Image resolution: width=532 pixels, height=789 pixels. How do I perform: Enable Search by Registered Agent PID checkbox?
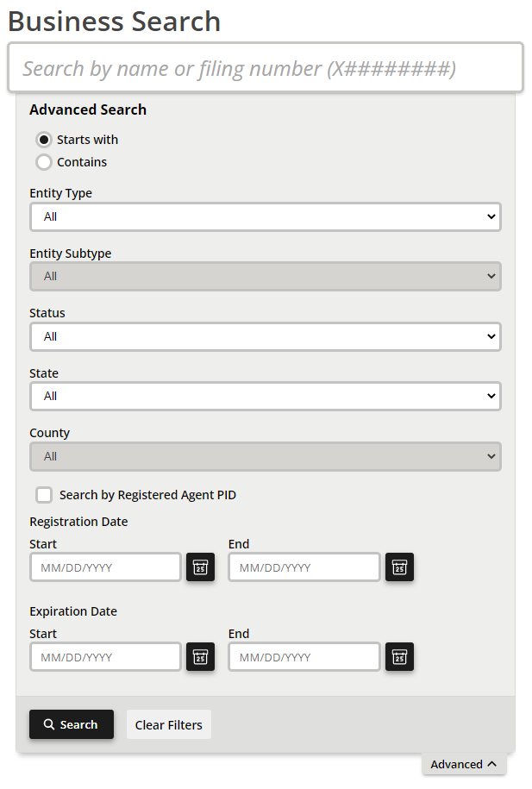point(44,495)
